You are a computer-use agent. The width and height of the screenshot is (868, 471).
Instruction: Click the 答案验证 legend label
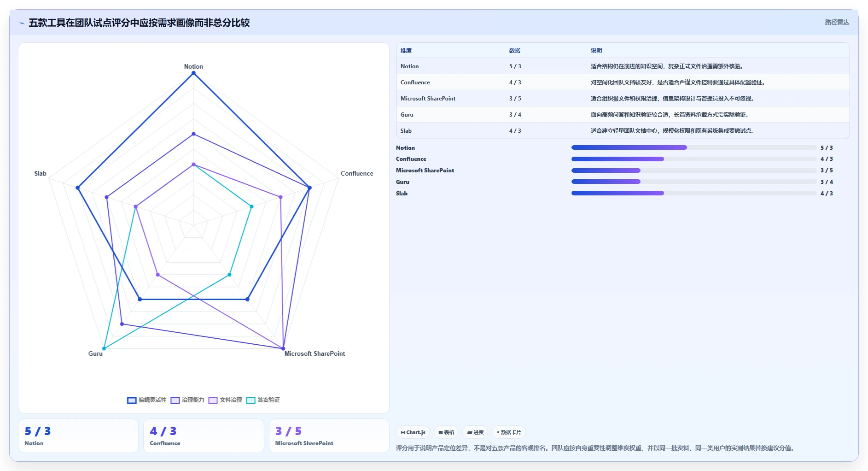(x=268, y=400)
